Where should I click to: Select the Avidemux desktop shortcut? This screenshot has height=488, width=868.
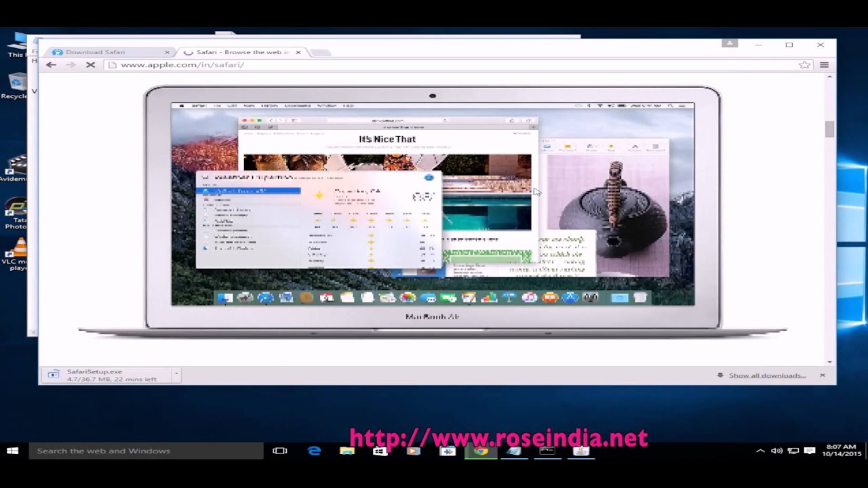click(x=14, y=169)
